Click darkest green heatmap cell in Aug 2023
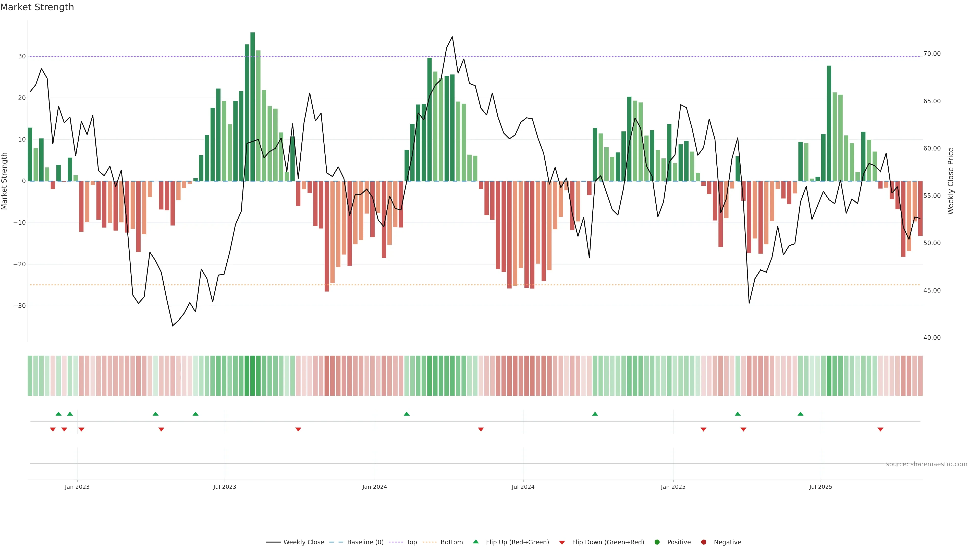 (253, 375)
